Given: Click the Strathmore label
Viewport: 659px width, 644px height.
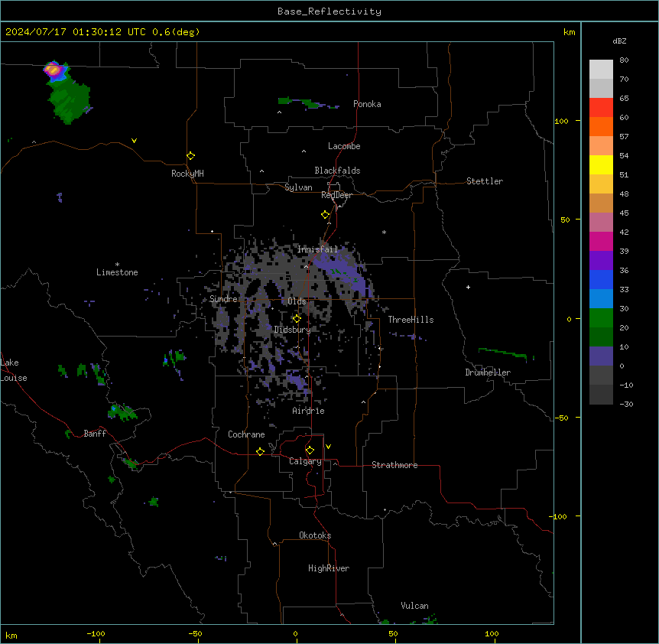Looking at the screenshot, I should click(x=394, y=465).
